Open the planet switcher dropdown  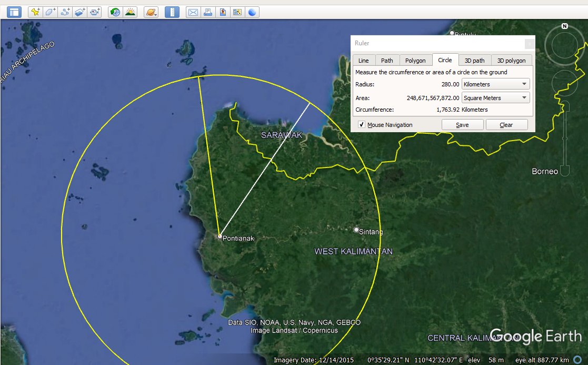click(151, 12)
